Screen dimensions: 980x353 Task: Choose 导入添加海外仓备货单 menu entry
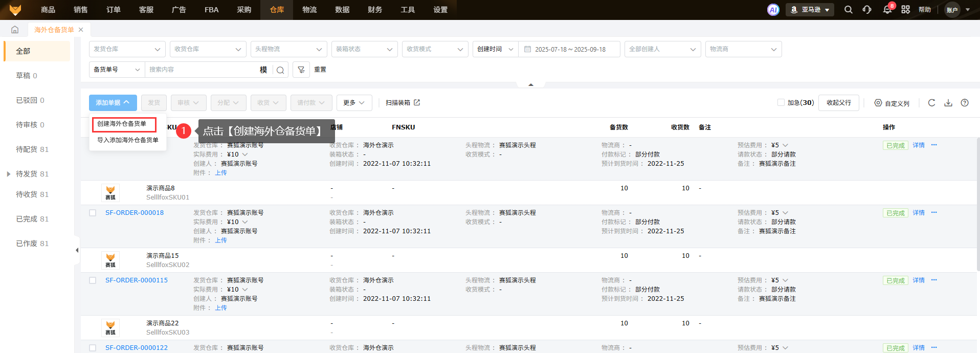127,140
